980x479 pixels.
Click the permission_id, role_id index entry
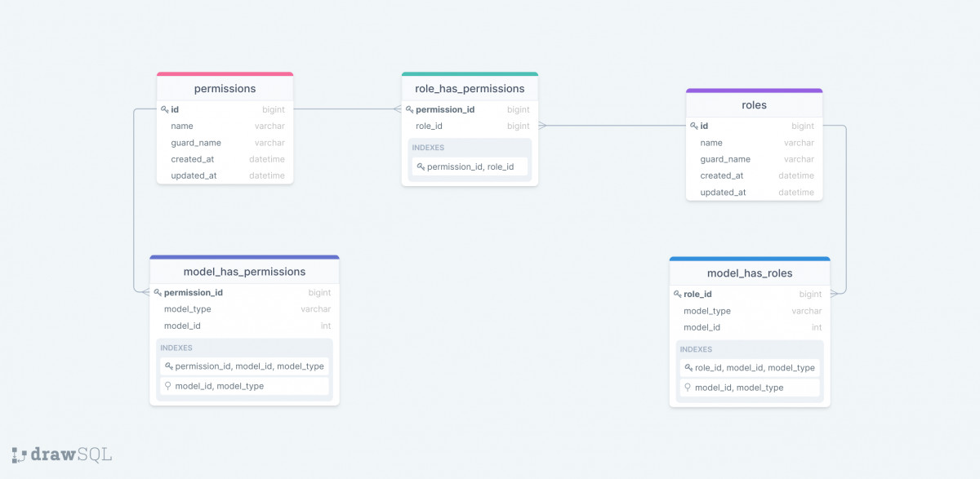click(x=470, y=166)
